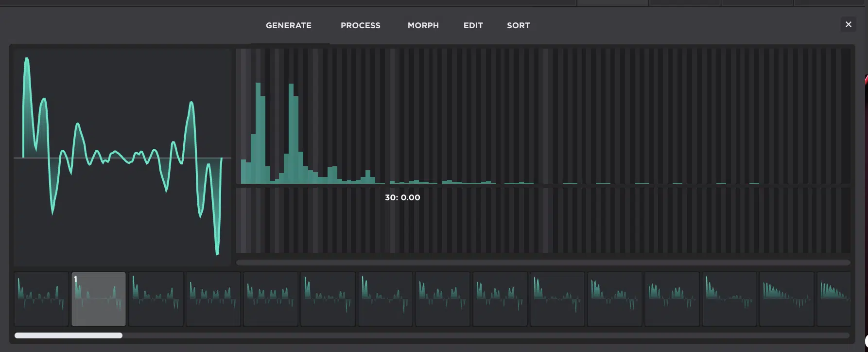Viewport: 868px width, 352px height.
Task: Select the partially visible last frame thumbnail
Action: tap(834, 299)
